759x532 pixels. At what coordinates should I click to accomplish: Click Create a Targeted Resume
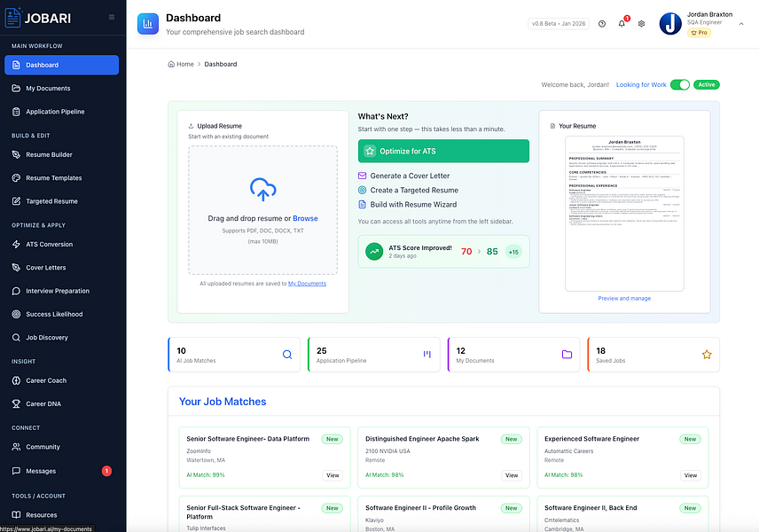pos(408,191)
